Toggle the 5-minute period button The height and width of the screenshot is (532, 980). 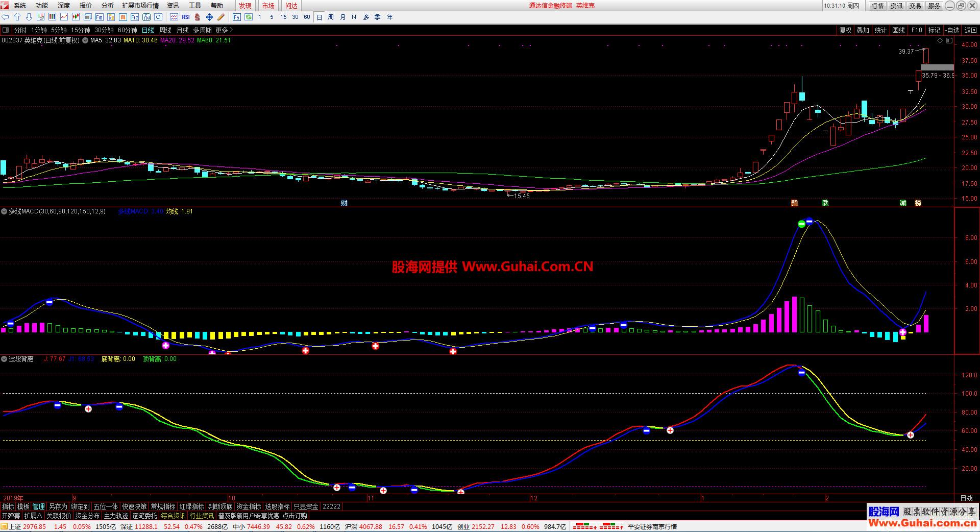pyautogui.click(x=272, y=17)
